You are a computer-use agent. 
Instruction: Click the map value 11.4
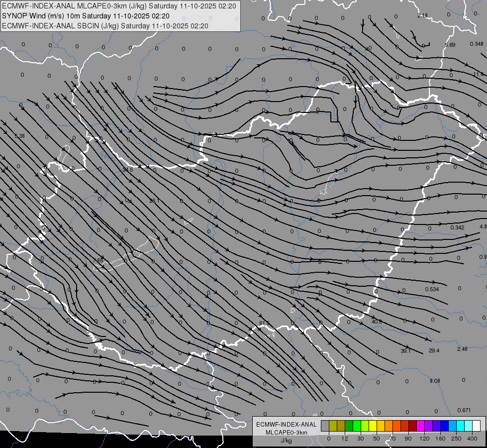(479, 74)
